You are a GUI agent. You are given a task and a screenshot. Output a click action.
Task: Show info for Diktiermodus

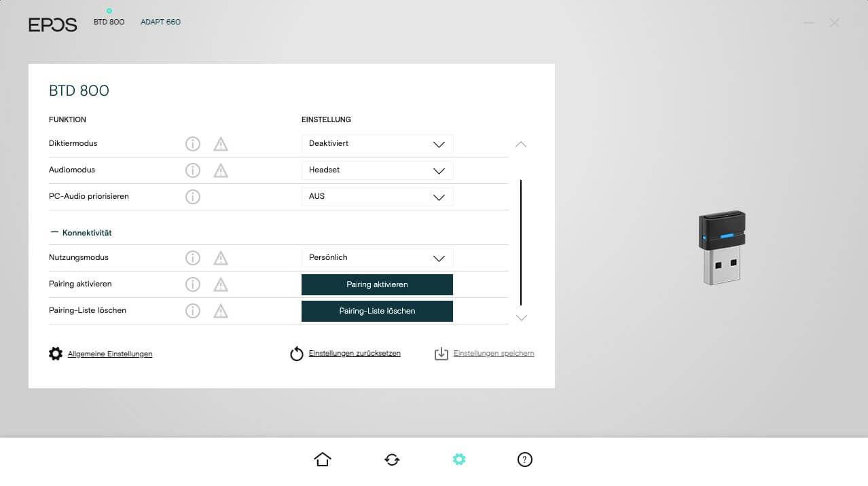(193, 144)
